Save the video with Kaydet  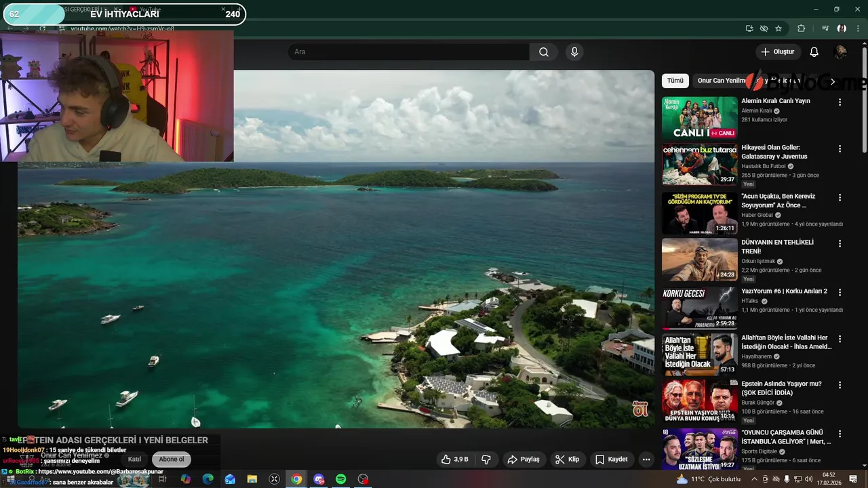(612, 460)
